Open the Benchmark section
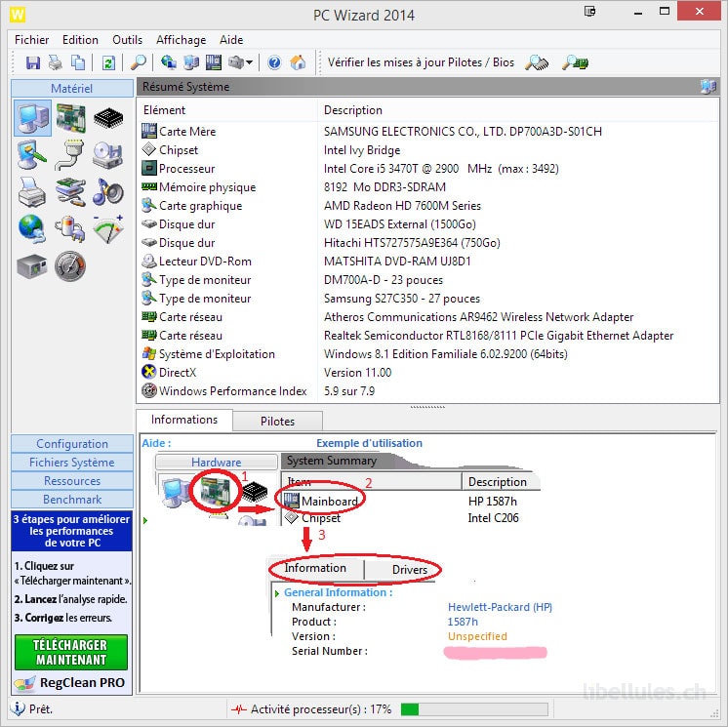 tap(72, 500)
